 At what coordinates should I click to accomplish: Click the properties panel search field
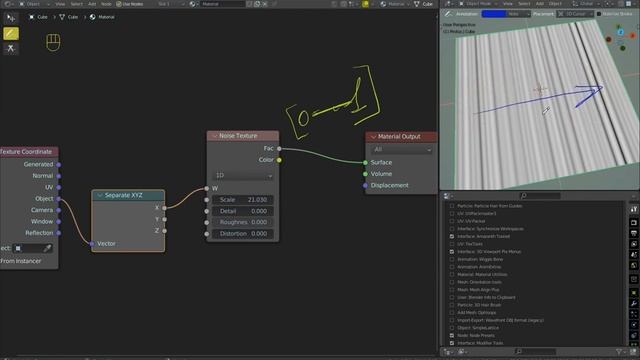(x=540, y=196)
